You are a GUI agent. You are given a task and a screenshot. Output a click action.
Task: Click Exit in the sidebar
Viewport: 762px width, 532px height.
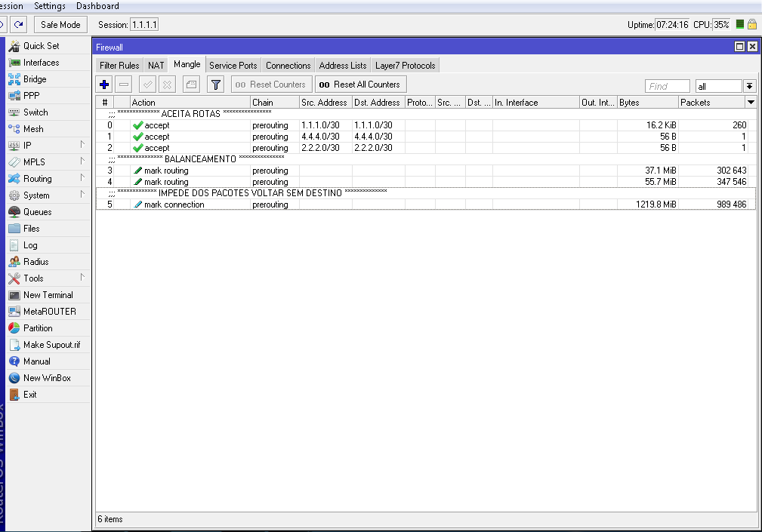[x=48, y=394]
